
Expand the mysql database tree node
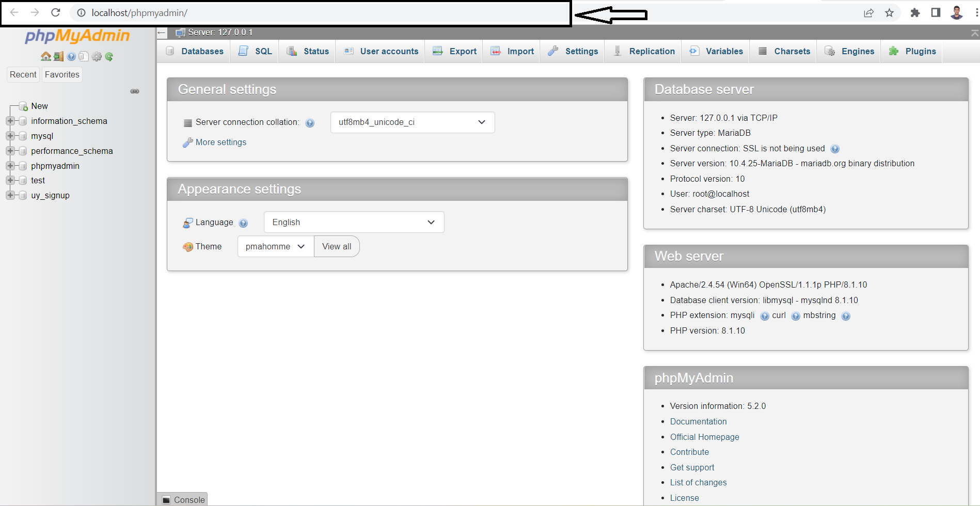click(10, 136)
